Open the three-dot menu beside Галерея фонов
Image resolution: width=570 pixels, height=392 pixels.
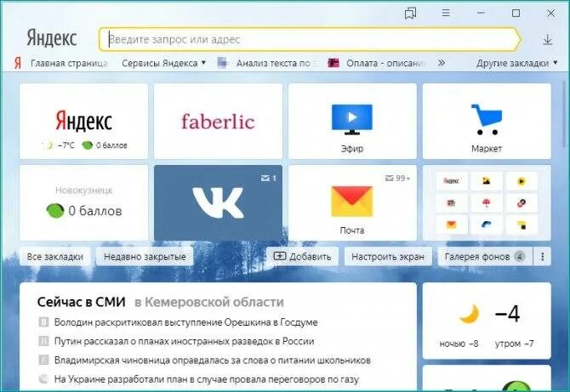tap(543, 257)
